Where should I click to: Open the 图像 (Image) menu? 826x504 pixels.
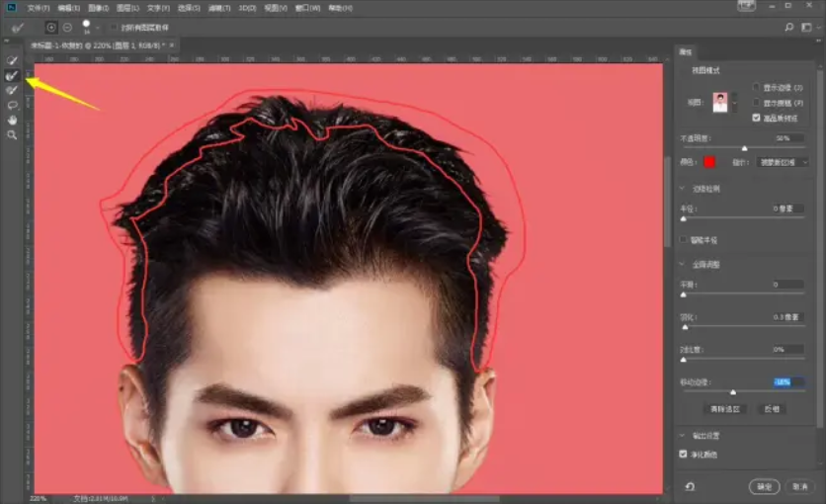point(98,8)
